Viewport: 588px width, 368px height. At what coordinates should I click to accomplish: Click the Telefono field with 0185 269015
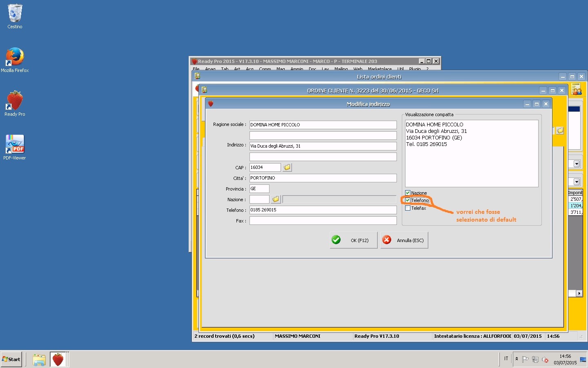click(323, 210)
